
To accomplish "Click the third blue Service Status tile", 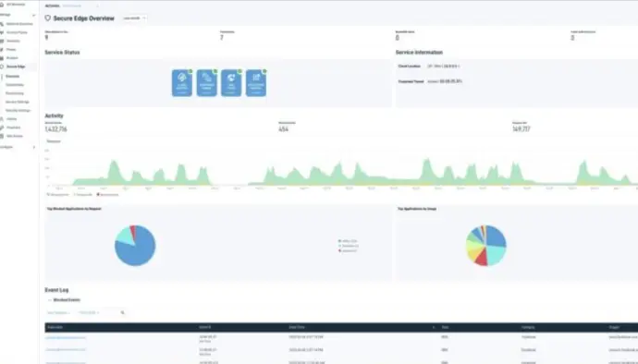I will [231, 83].
